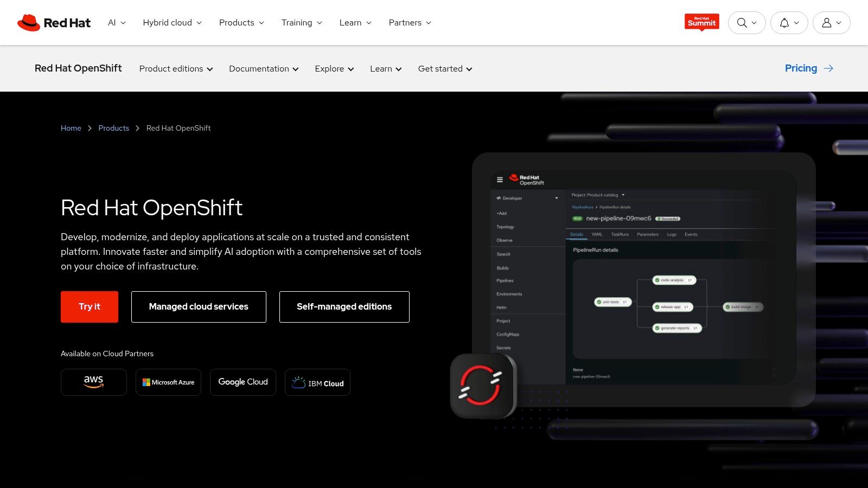Click the Red Hat OpenShift subnav title

pyautogui.click(x=78, y=68)
